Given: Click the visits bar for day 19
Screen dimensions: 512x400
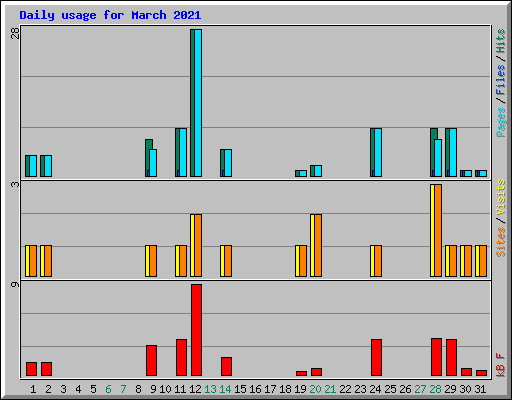Looking at the screenshot, I should [297, 261].
